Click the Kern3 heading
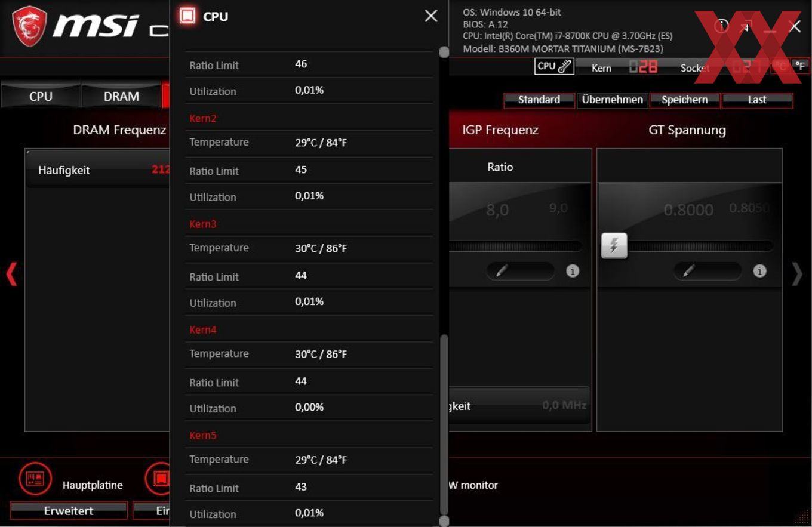Viewport: 812px width, 527px height. pos(203,224)
